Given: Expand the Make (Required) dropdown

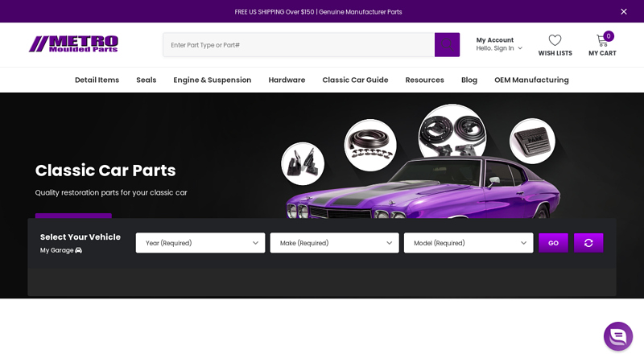Looking at the screenshot, I should point(334,243).
